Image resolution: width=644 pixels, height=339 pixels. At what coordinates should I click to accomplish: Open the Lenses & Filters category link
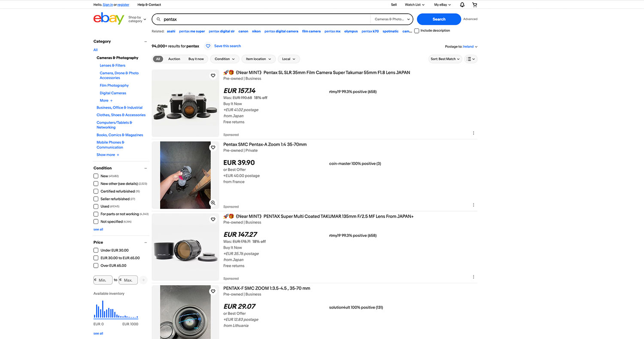tap(112, 66)
